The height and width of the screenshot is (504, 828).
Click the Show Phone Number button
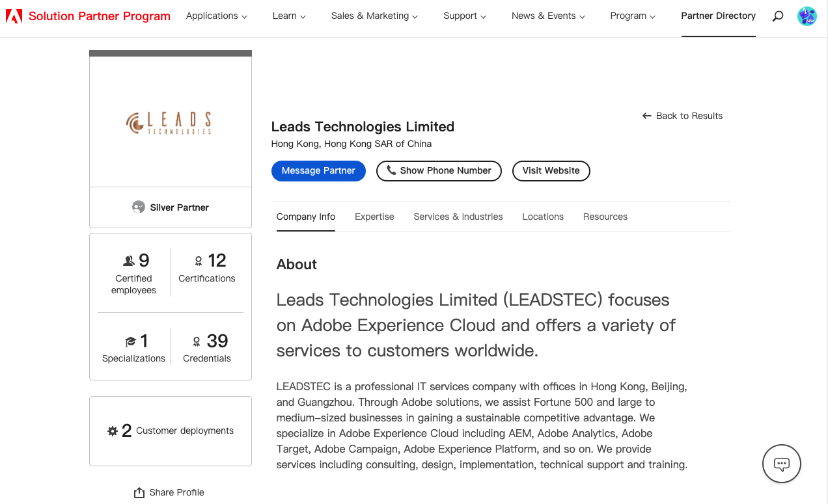click(439, 170)
